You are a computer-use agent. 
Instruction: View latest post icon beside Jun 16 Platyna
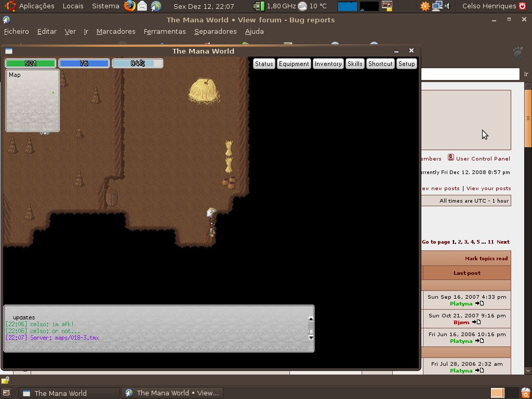pos(480,341)
